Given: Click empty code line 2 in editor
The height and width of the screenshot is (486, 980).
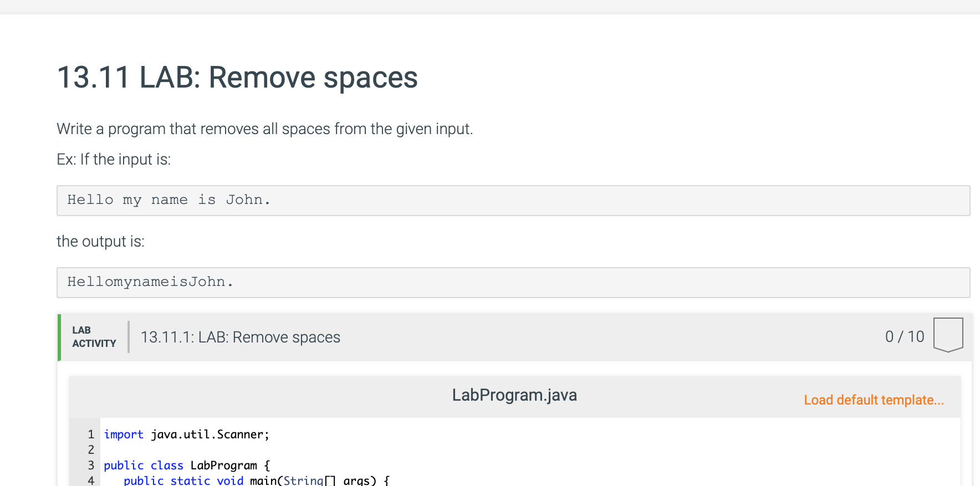Looking at the screenshot, I should [530, 450].
